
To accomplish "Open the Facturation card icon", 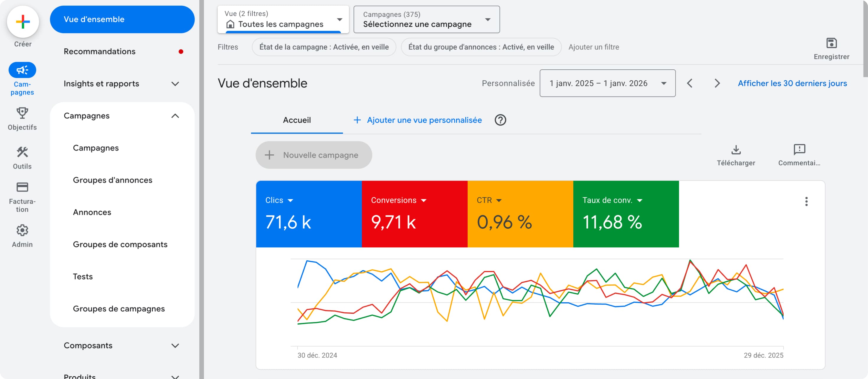I will [22, 187].
